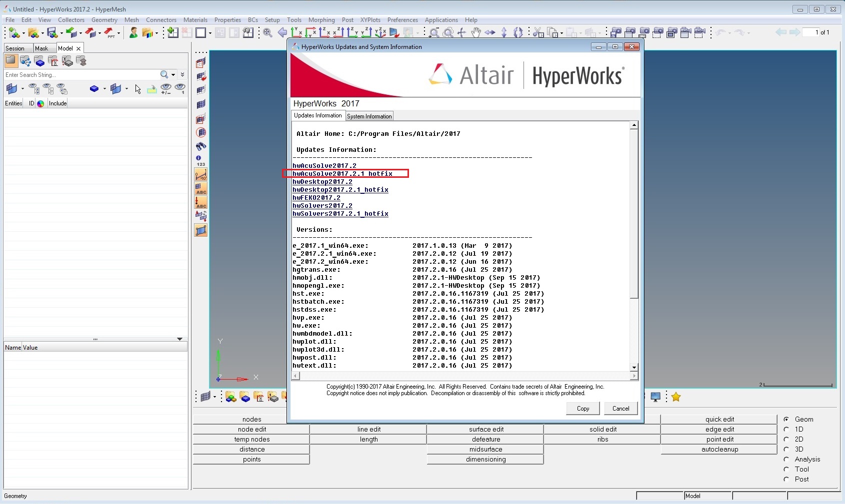Open dropdown arrow next to Save Model icon
This screenshot has width=845, height=504.
click(61, 33)
